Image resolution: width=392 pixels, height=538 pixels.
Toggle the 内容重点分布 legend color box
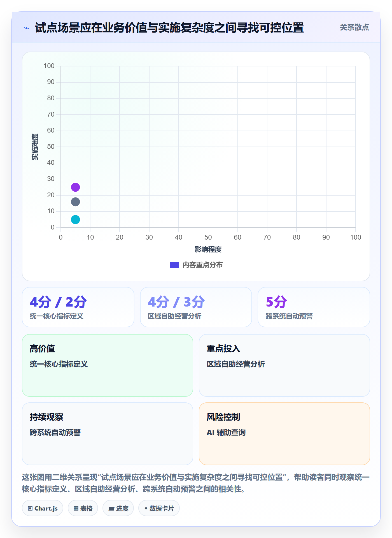[174, 265]
